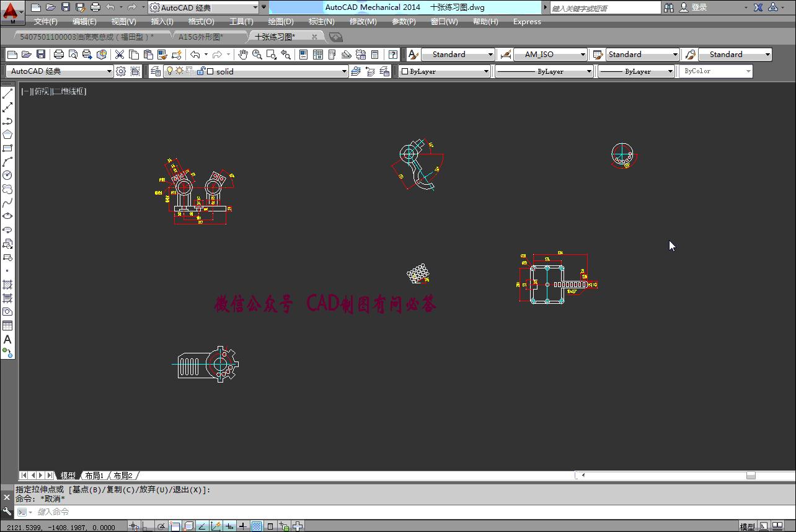The image size is (796, 532).
Task: Open the 绘图(D) menu
Action: point(280,22)
